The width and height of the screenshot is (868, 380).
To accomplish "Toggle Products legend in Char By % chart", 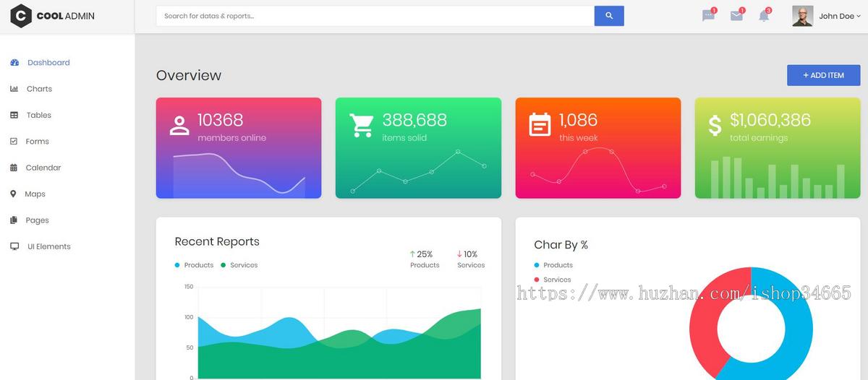I will pos(553,265).
